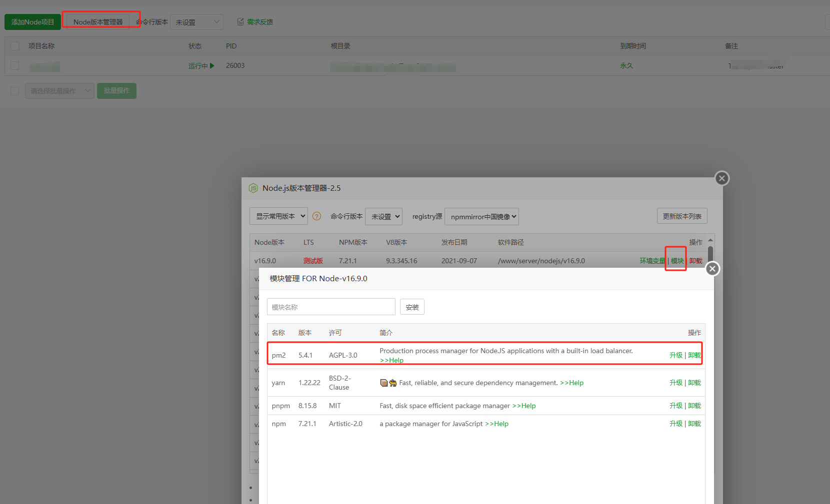Close the Node.js版本管理器 dialog
The image size is (830, 504).
pos(722,178)
